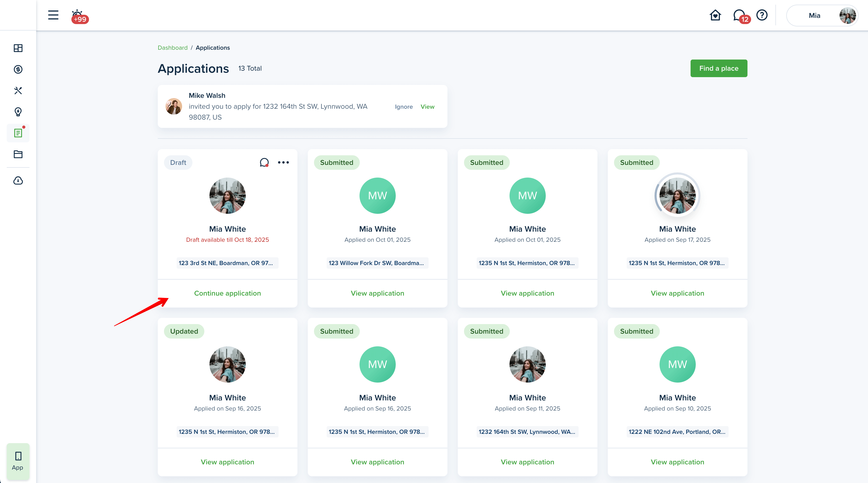Ignore Mike Walsh's invitation
Image resolution: width=868 pixels, height=483 pixels.
tap(404, 107)
